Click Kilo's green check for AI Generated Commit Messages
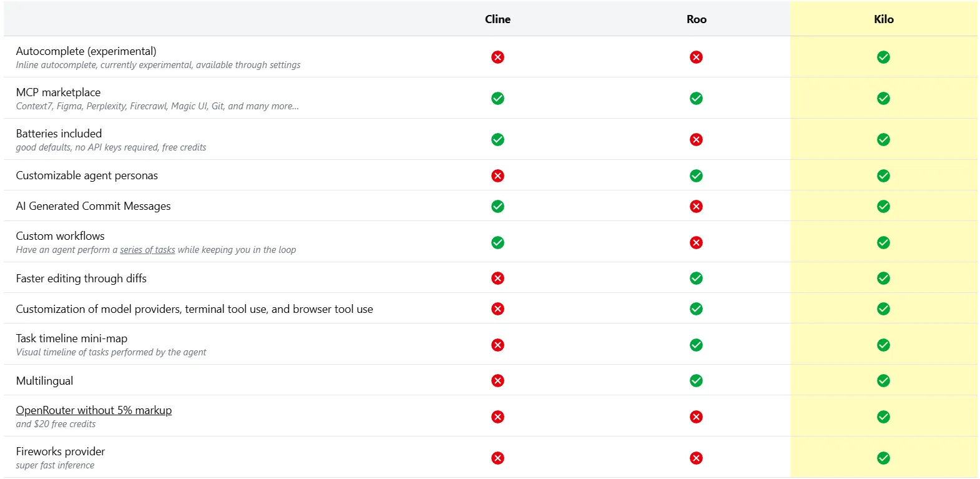980x479 pixels. click(883, 206)
